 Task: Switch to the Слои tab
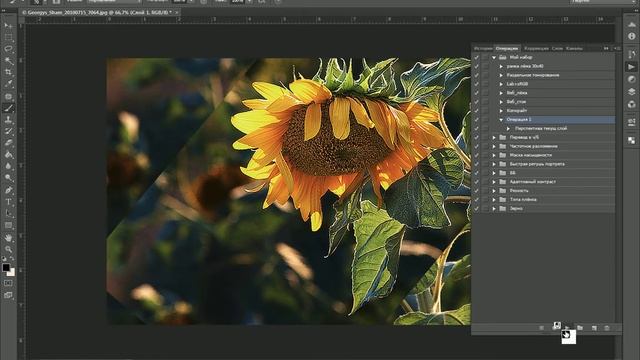pyautogui.click(x=557, y=49)
